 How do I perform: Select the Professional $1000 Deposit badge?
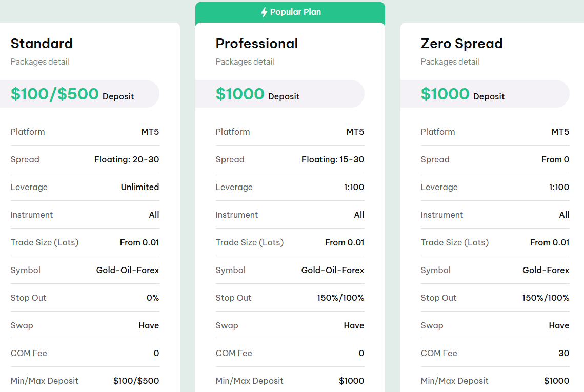coord(257,94)
